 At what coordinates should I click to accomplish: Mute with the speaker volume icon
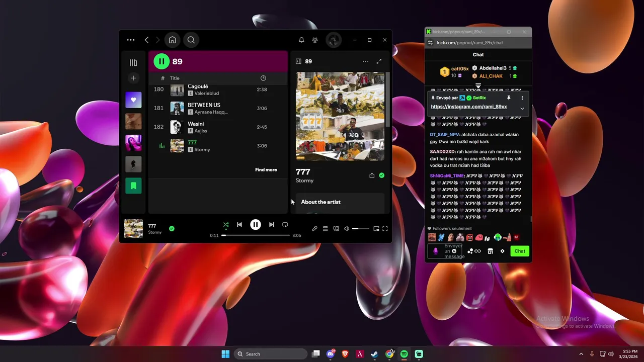(x=347, y=229)
